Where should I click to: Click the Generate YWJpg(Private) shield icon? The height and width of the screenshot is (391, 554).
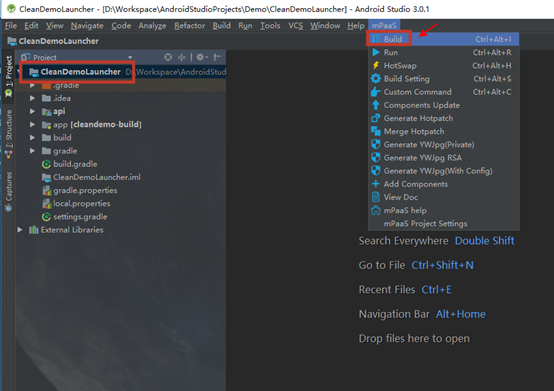(x=376, y=144)
